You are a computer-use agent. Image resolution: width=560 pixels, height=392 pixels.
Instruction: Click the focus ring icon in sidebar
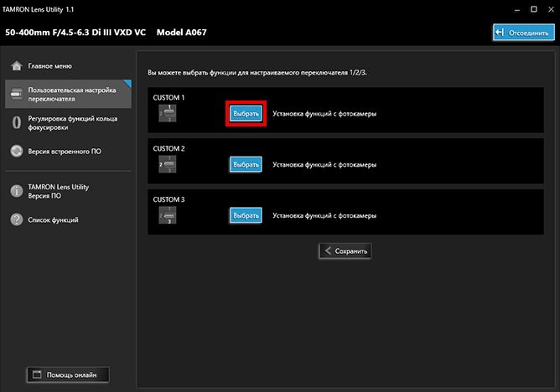(x=17, y=122)
